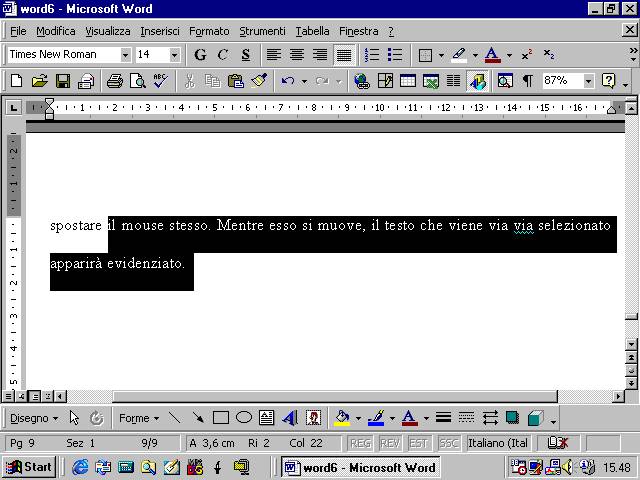Image resolution: width=640 pixels, height=480 pixels.
Task: Apply red font color on drawing toolbar
Action: click(x=410, y=418)
